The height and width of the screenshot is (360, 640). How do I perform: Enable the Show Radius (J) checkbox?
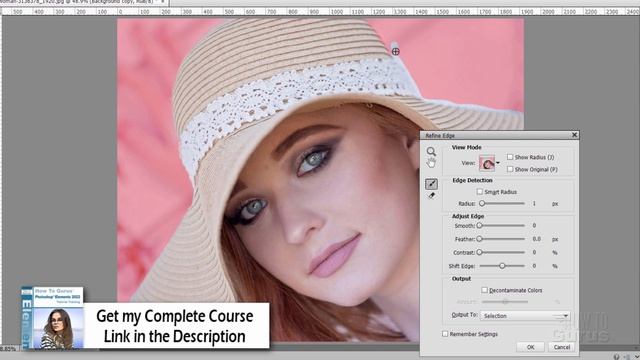[510, 157]
